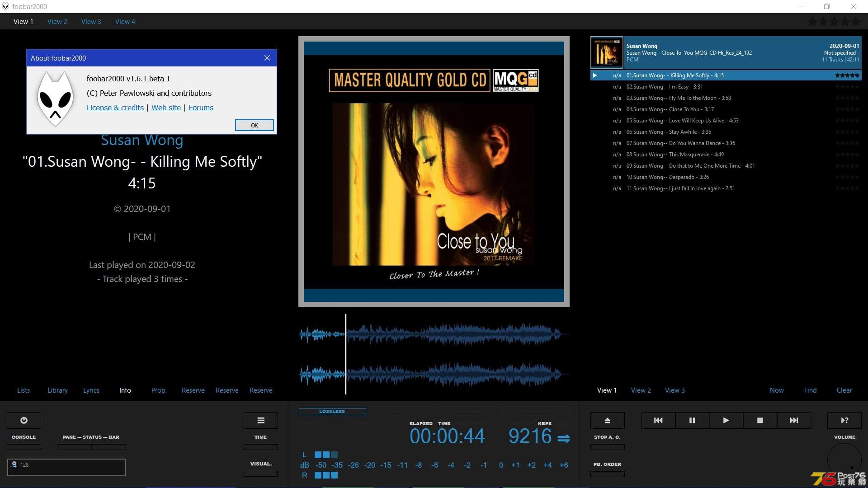Click the Close to You album cover art
This screenshot has width=868, height=488.
pyautogui.click(x=434, y=172)
